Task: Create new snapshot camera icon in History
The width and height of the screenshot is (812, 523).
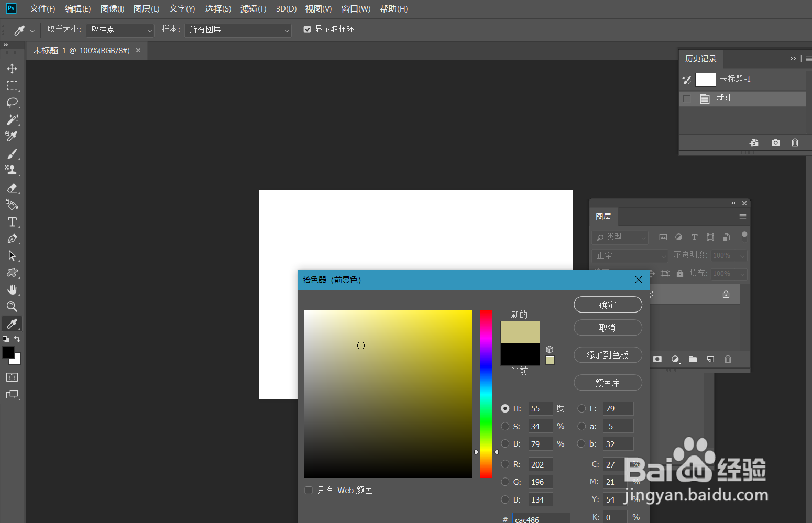Action: 776,142
